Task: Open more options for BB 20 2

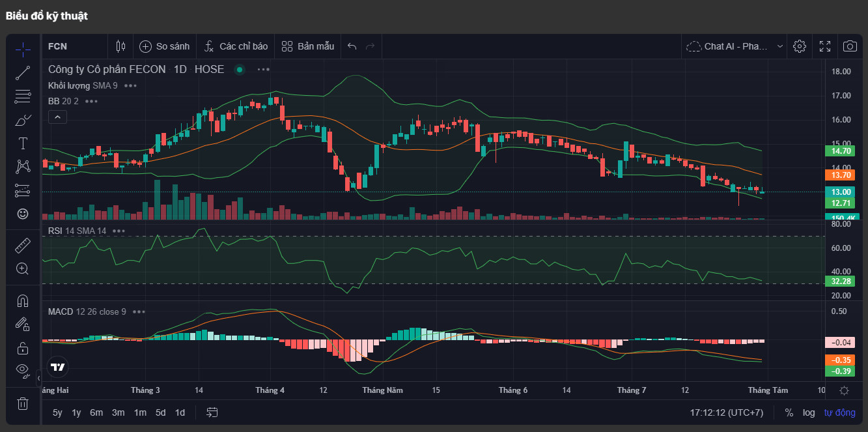Action: click(x=91, y=101)
